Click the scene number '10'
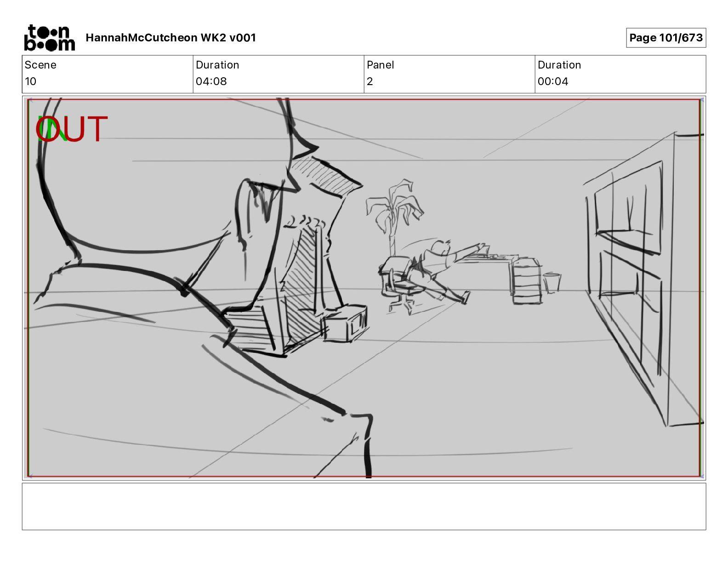The height and width of the screenshot is (563, 728). pyautogui.click(x=30, y=81)
